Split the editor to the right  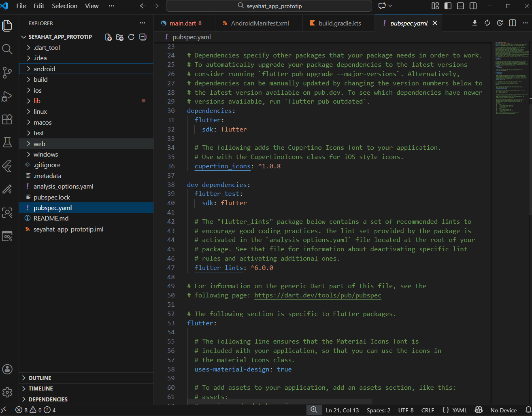tap(513, 23)
